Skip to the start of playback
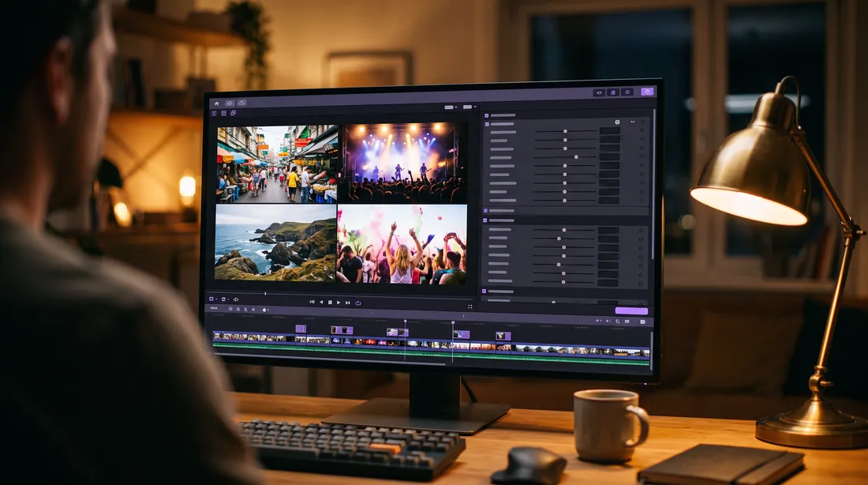868x485 pixels. tap(312, 302)
